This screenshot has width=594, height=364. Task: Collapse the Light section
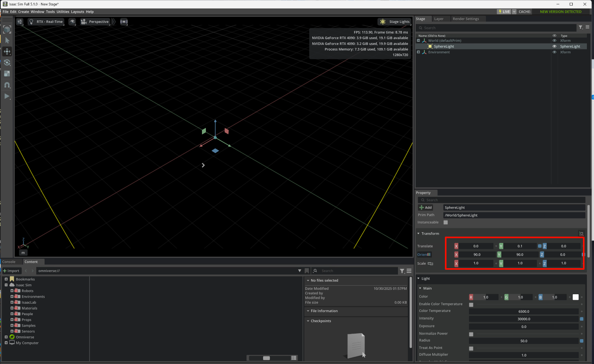[418, 278]
